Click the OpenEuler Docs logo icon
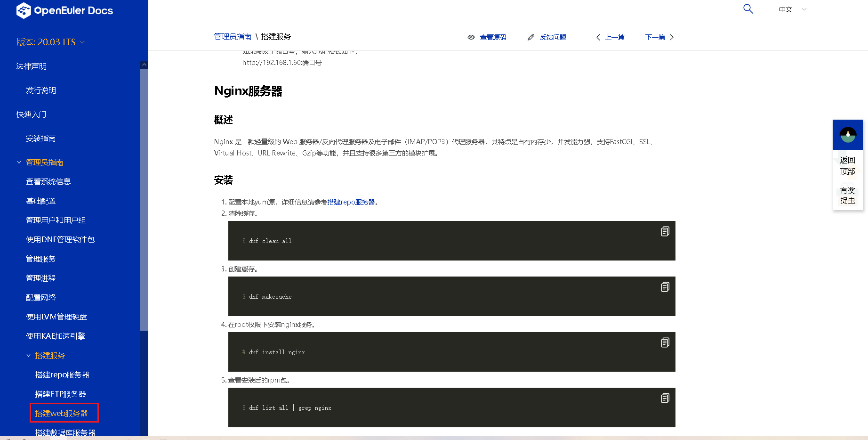The height and width of the screenshot is (440, 868). [x=24, y=10]
